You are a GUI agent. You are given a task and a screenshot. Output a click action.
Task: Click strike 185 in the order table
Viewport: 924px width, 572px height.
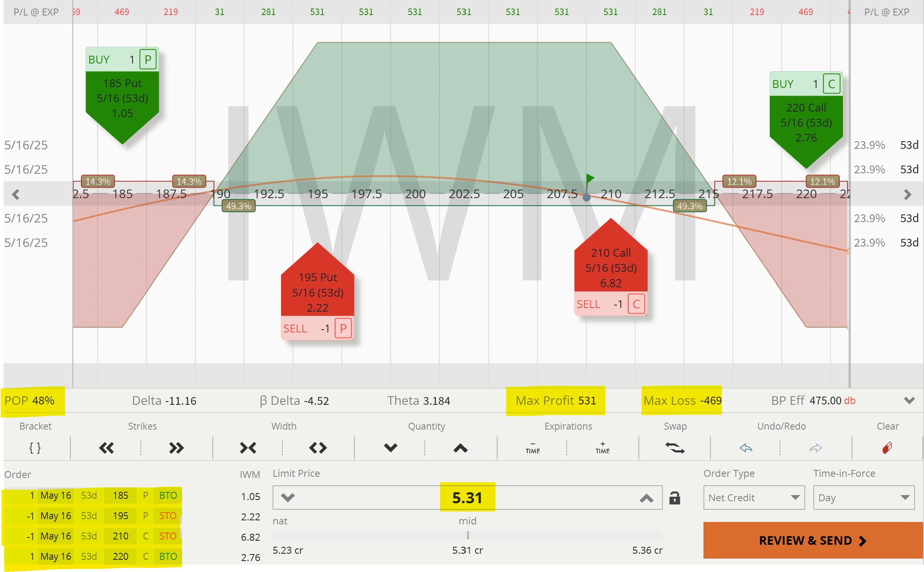(120, 496)
